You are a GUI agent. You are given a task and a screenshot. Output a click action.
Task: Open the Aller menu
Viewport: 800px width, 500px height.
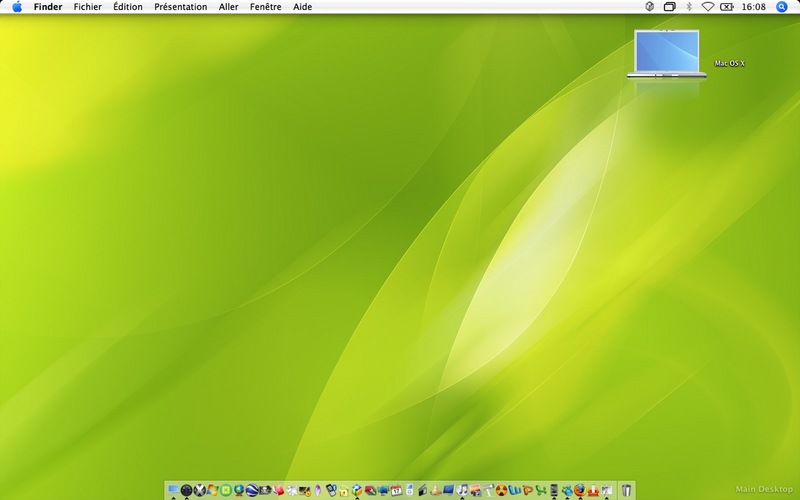tap(229, 7)
